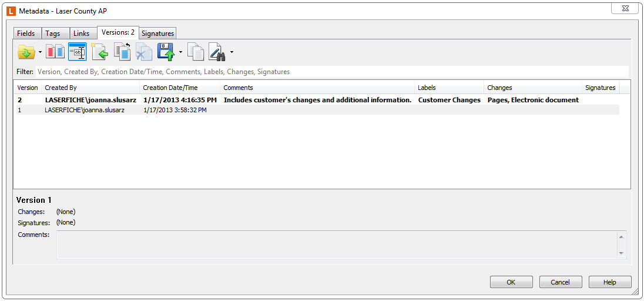Viewport: 644px width, 301px height.
Task: Expand the open folder icon's dropdown arrow
Action: 40,52
